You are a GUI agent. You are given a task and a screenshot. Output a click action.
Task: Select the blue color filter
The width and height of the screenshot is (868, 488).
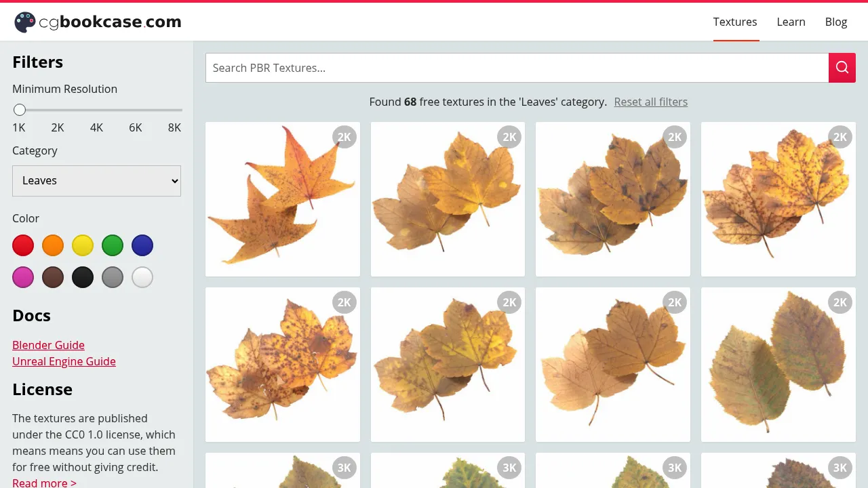[142, 245]
